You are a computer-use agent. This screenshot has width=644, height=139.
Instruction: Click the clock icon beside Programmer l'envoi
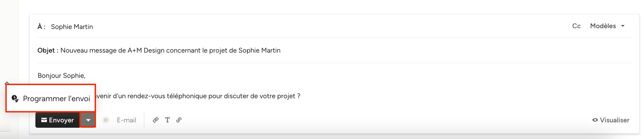(15, 98)
